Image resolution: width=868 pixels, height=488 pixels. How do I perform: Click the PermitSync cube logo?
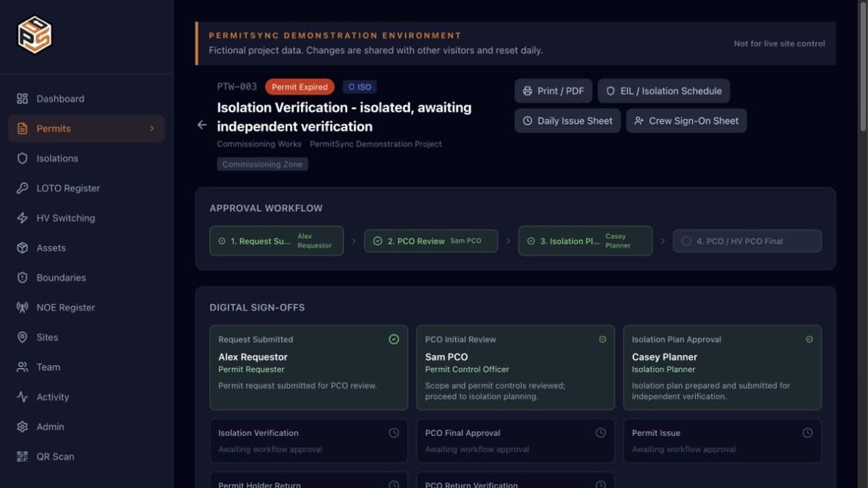35,35
